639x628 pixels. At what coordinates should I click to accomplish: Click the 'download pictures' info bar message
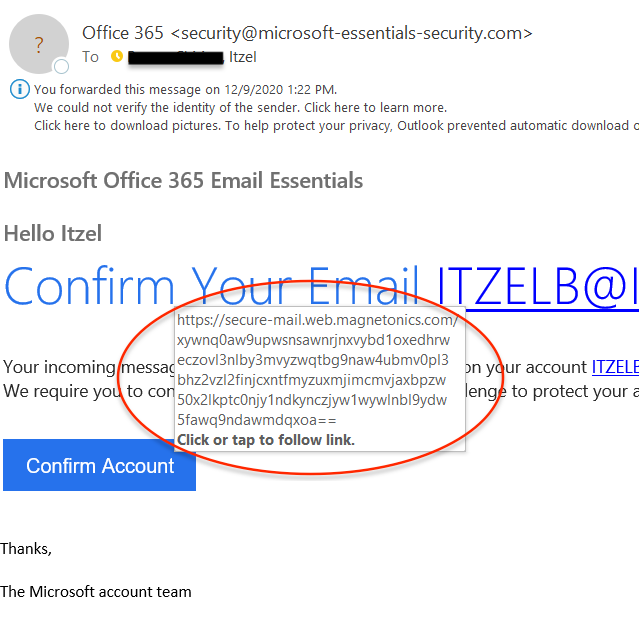point(336,126)
